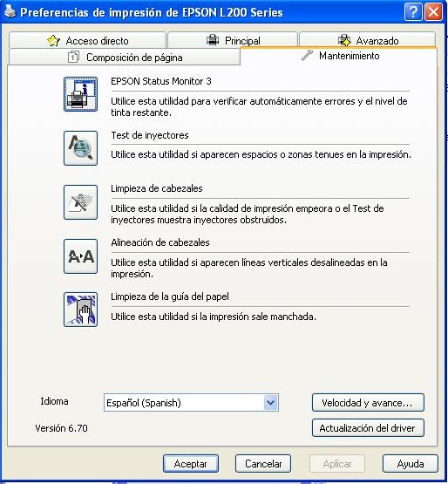This screenshot has width=448, height=484.
Task: Select the Español (Spanish) language combo box
Action: tap(191, 403)
